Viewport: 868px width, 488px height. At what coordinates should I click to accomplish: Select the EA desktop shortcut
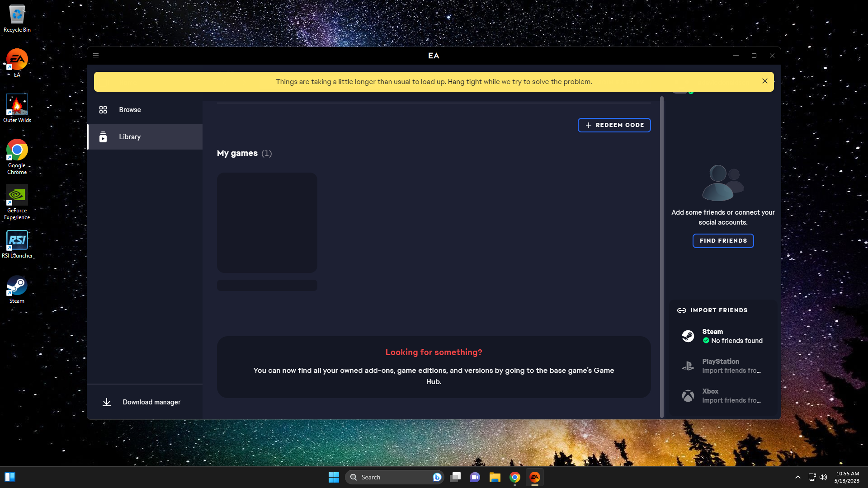click(x=17, y=63)
